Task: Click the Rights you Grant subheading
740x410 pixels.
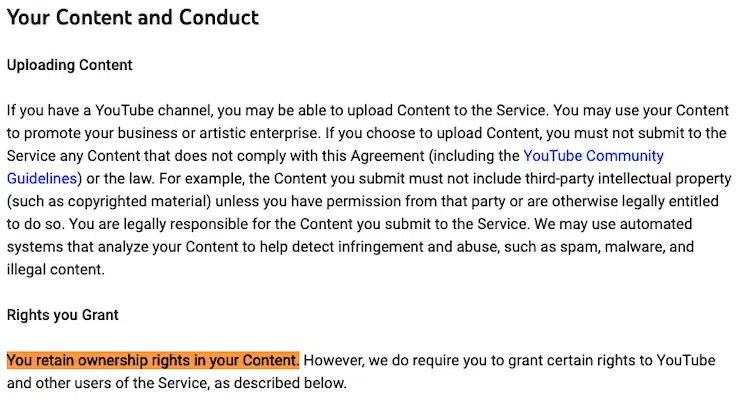Action: tap(62, 315)
